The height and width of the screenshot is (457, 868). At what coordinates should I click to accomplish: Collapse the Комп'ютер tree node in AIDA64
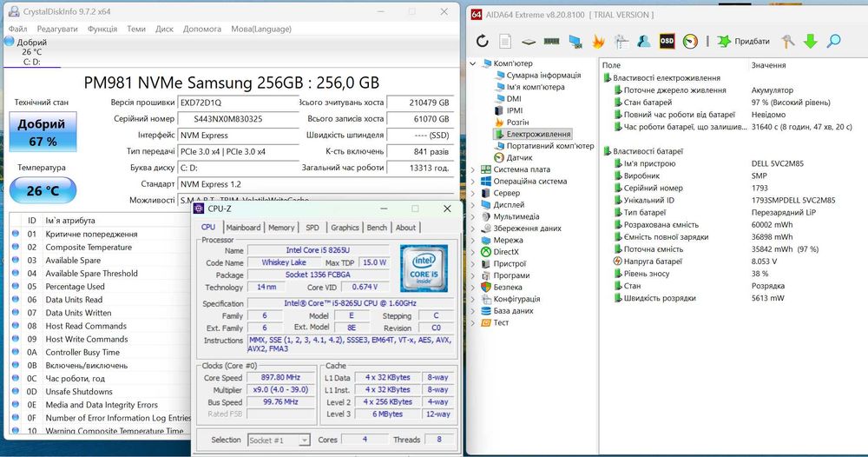click(x=473, y=63)
